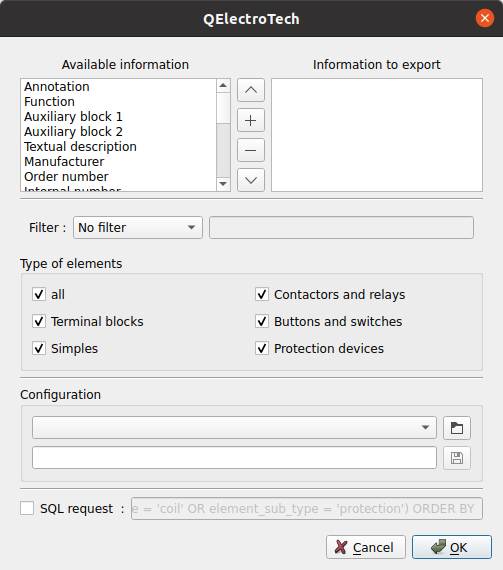Open configuration with folder icon button

coord(457,428)
